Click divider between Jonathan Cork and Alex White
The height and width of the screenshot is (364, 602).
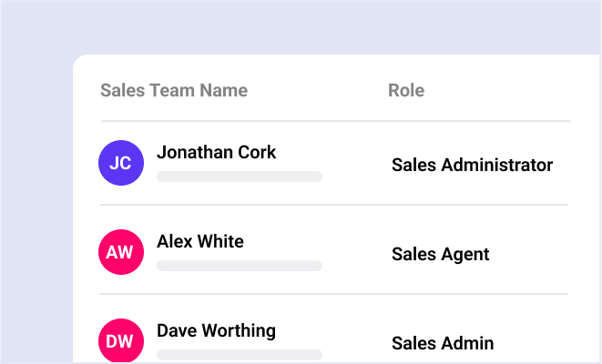335,205
